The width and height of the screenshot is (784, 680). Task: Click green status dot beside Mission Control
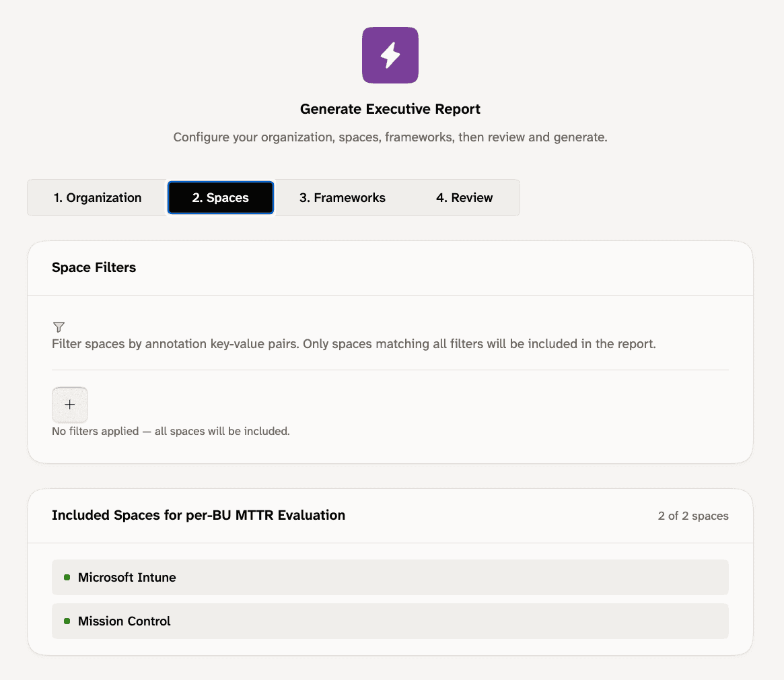67,621
